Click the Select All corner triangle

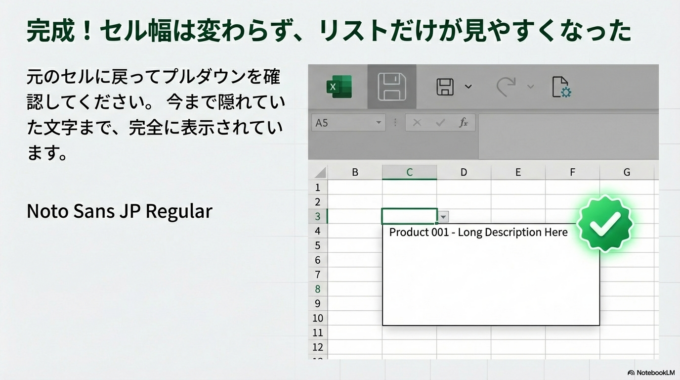pos(320,173)
